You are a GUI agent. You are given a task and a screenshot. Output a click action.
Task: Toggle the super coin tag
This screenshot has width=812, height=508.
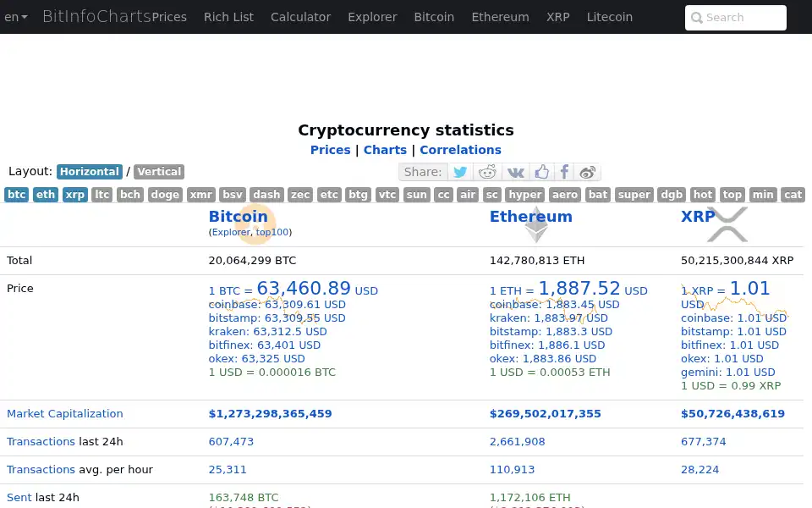[x=634, y=195]
